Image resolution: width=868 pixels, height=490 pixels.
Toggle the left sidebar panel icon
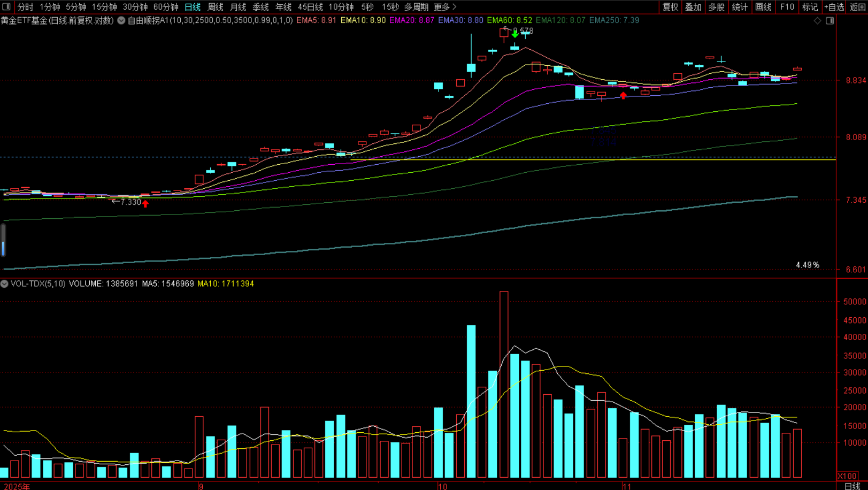[6, 7]
